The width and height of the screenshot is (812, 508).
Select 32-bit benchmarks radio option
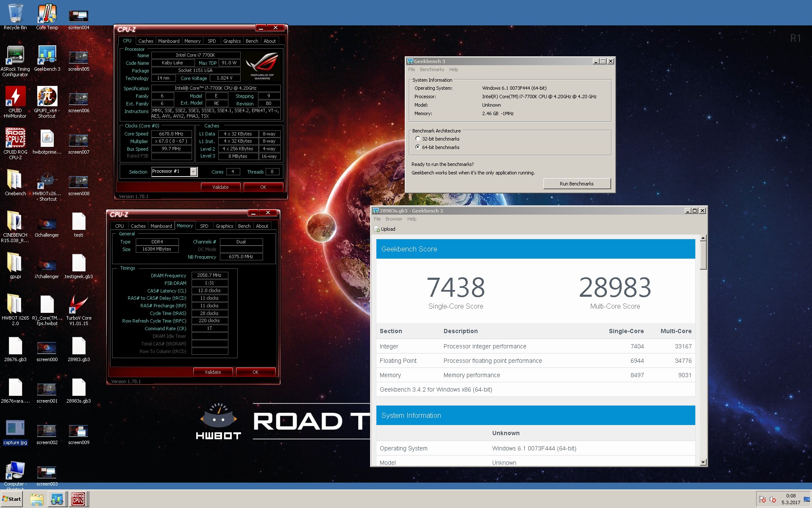[418, 139]
